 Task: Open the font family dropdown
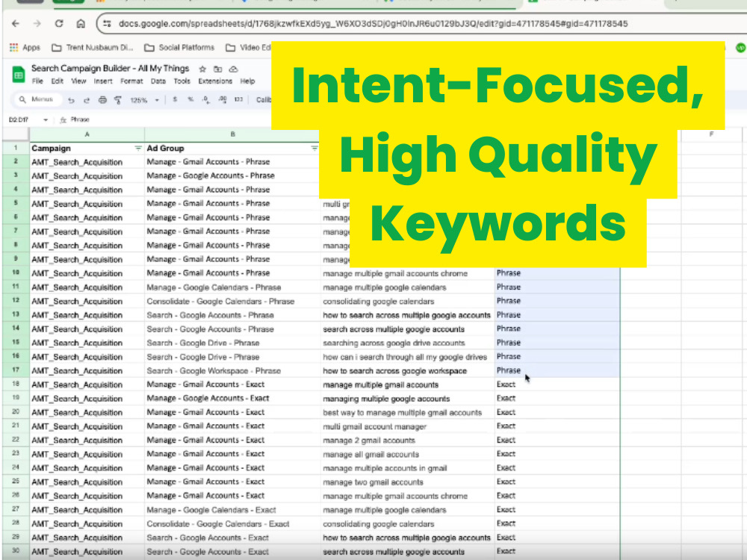pos(264,99)
